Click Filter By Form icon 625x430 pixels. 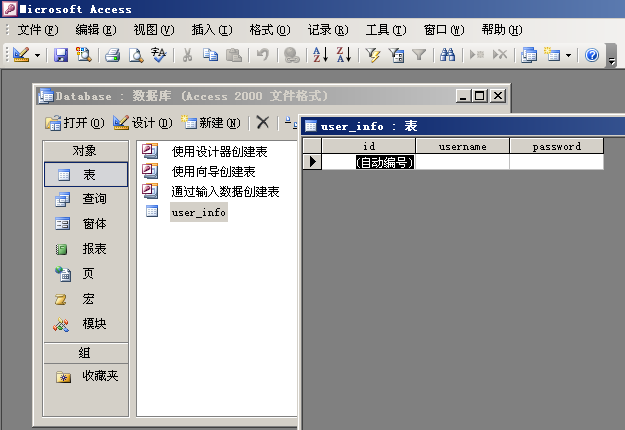(396, 55)
